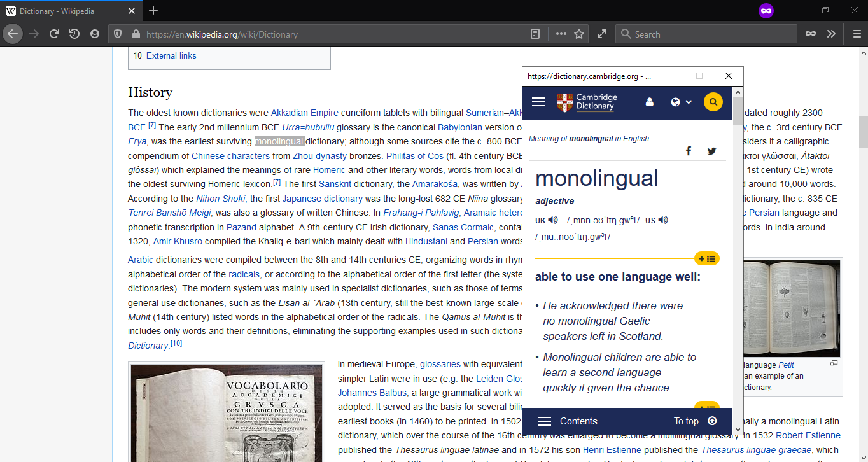Click the Cambridge Dictionary logo

pyautogui.click(x=587, y=102)
